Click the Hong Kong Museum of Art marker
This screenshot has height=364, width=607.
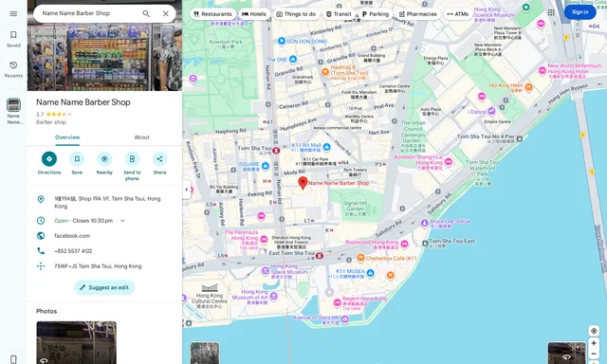[274, 297]
